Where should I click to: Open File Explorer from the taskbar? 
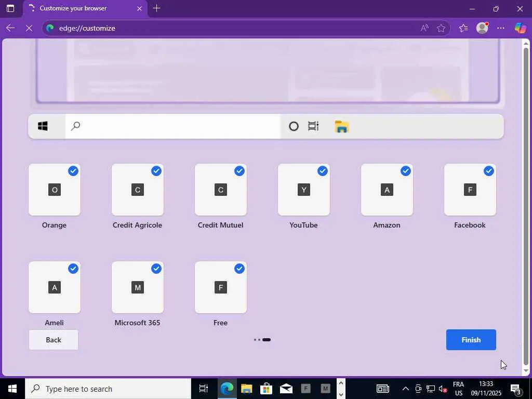(x=247, y=389)
